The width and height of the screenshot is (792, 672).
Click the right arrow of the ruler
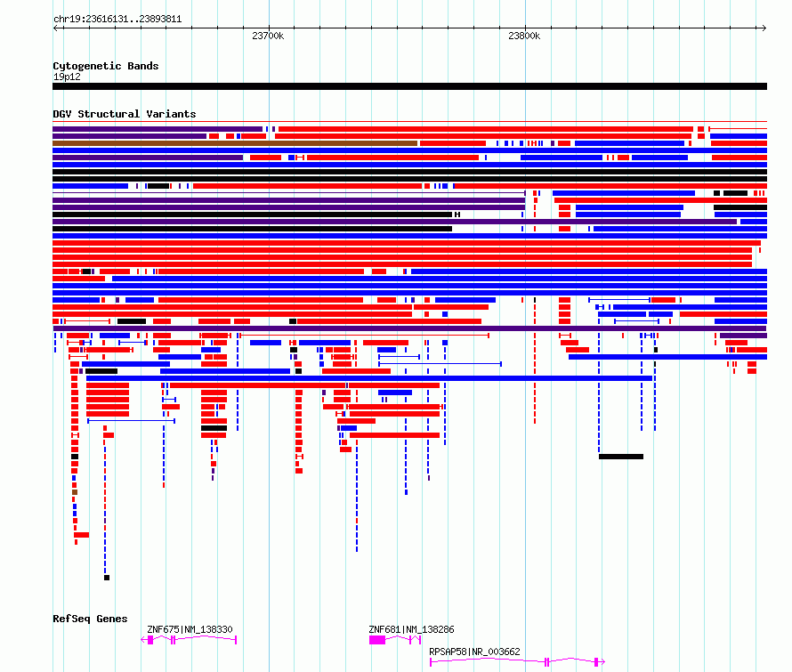pyautogui.click(x=764, y=28)
